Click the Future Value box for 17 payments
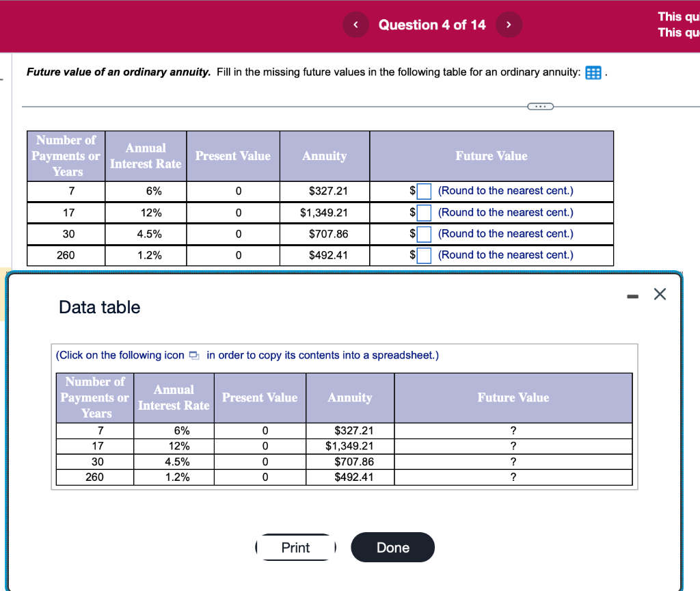This screenshot has height=591, width=700. (424, 212)
